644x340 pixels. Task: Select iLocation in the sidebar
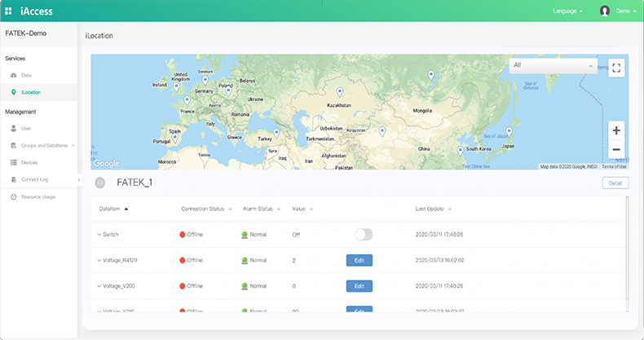pyautogui.click(x=31, y=92)
